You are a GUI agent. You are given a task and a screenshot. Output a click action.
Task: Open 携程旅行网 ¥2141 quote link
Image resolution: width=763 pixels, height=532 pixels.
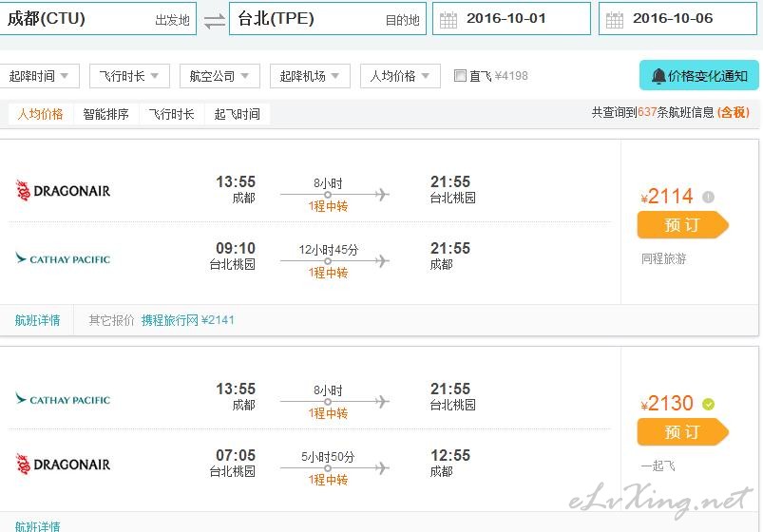point(188,320)
